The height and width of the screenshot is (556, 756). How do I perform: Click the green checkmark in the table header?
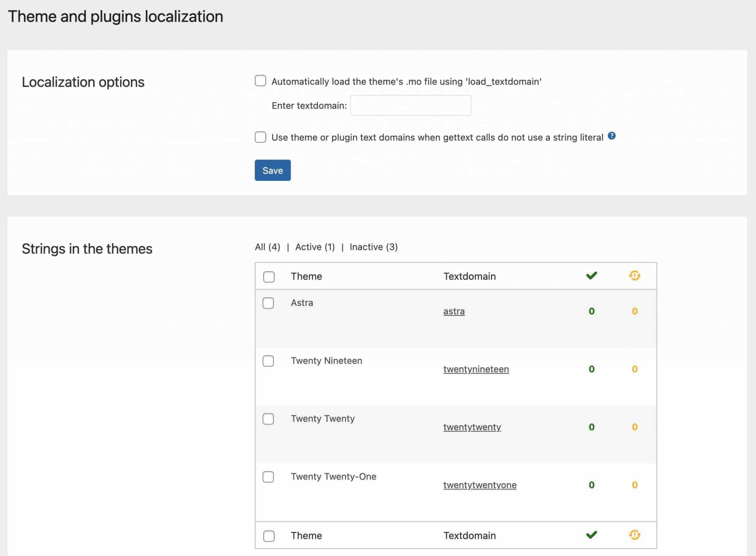coord(591,275)
